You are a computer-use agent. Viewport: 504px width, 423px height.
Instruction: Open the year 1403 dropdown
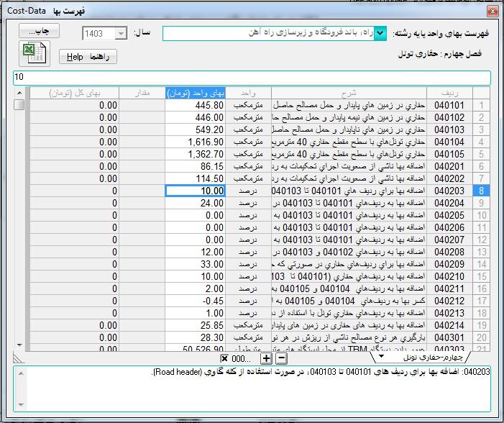pyautogui.click(x=121, y=34)
